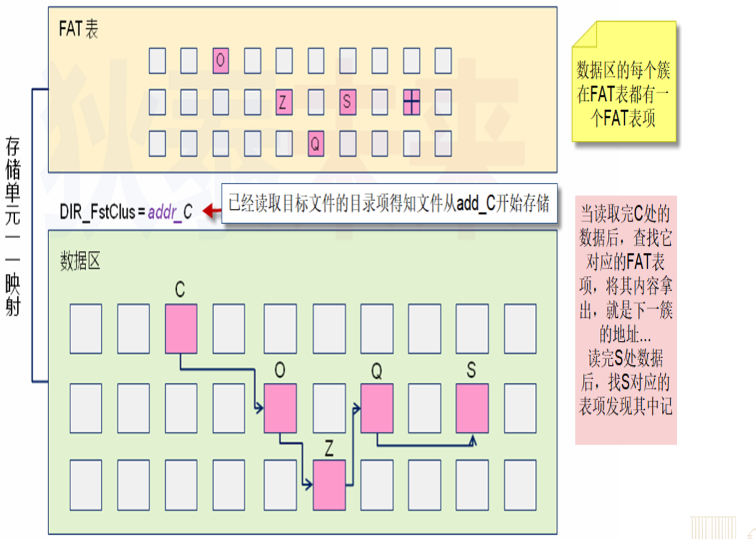Click the Z cluster in the data area
Image resolution: width=756 pixels, height=539 pixels.
pos(329,485)
